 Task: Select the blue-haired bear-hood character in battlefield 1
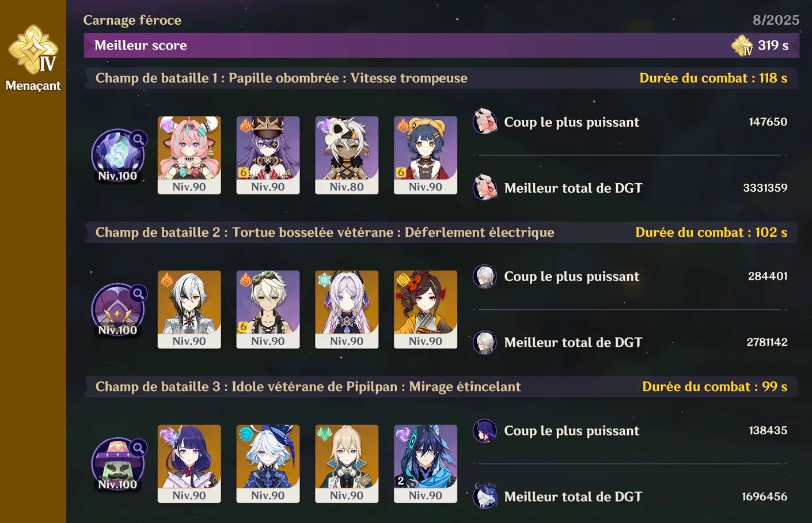426,155
